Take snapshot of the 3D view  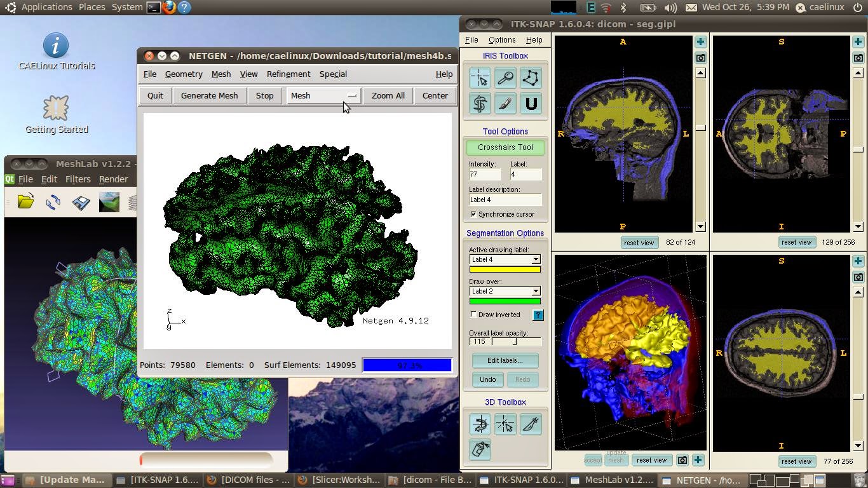click(682, 460)
